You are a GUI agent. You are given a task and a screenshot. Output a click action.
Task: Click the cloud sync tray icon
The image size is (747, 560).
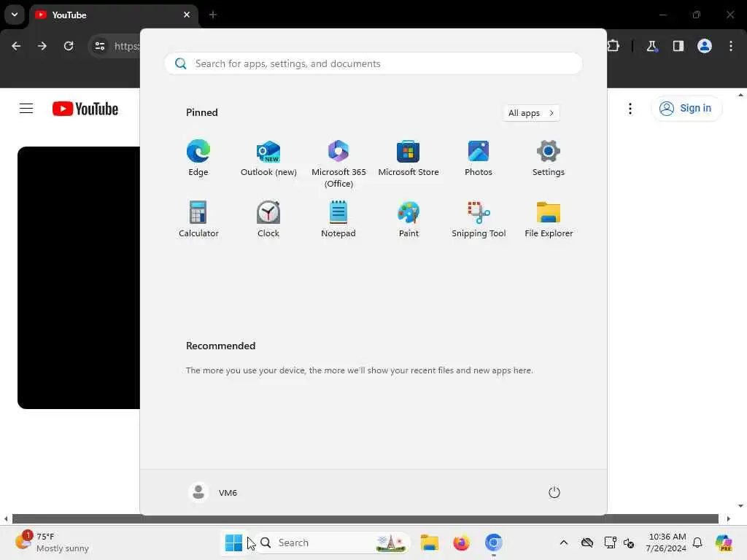(587, 542)
